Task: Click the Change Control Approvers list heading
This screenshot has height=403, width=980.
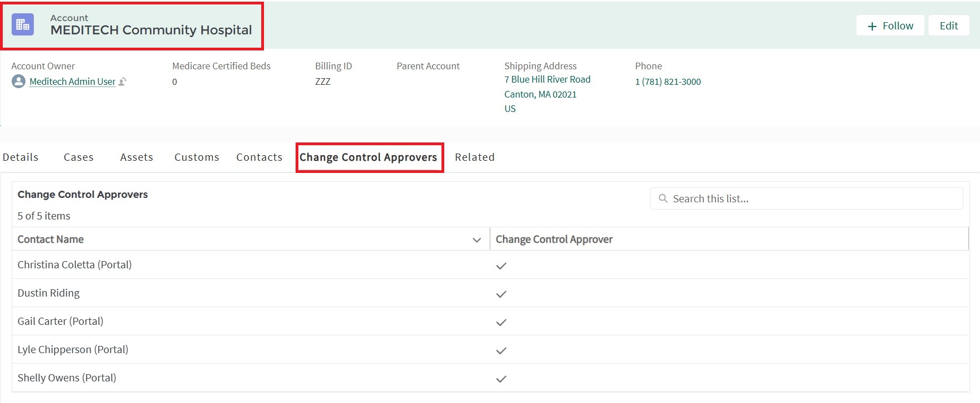Action: coord(83,195)
